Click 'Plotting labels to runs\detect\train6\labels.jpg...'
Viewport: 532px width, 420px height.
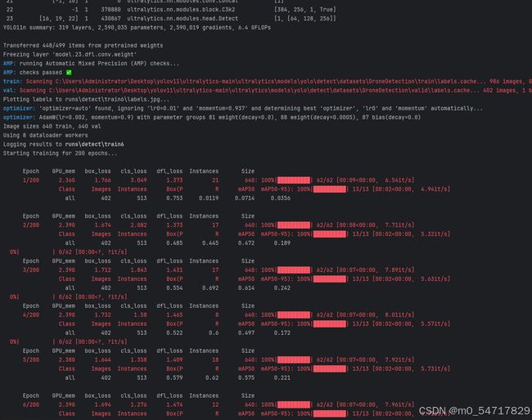point(86,99)
